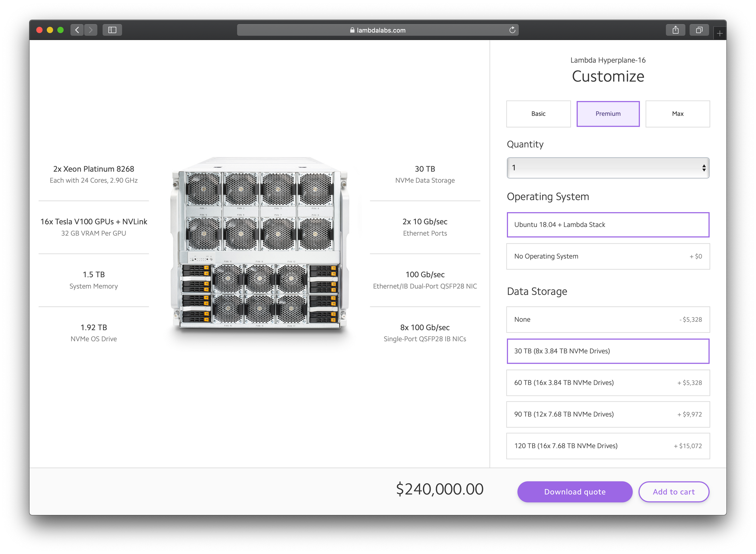The image size is (756, 554).
Task: Maximize the window with the green button
Action: (60, 30)
